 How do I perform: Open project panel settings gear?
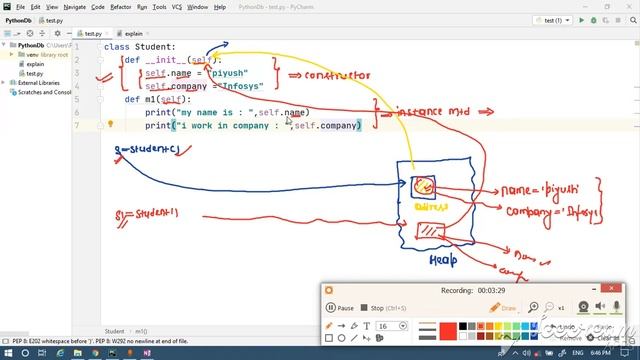pos(57,33)
